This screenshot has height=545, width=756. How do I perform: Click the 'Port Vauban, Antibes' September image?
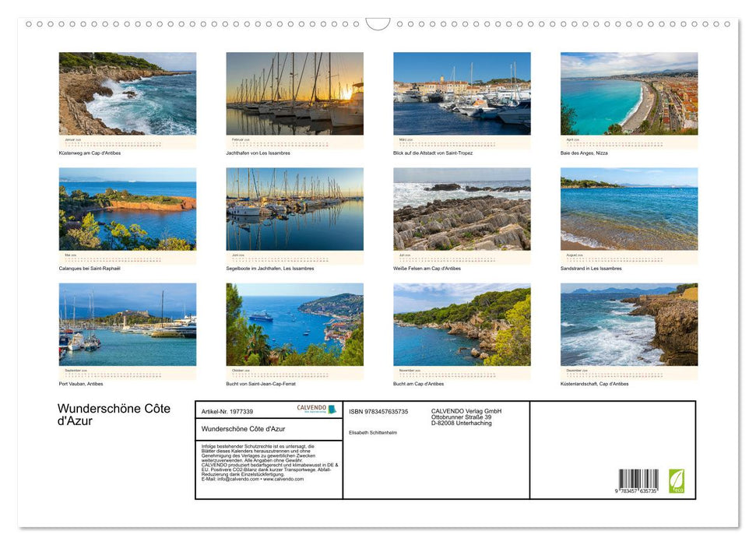[127, 325]
